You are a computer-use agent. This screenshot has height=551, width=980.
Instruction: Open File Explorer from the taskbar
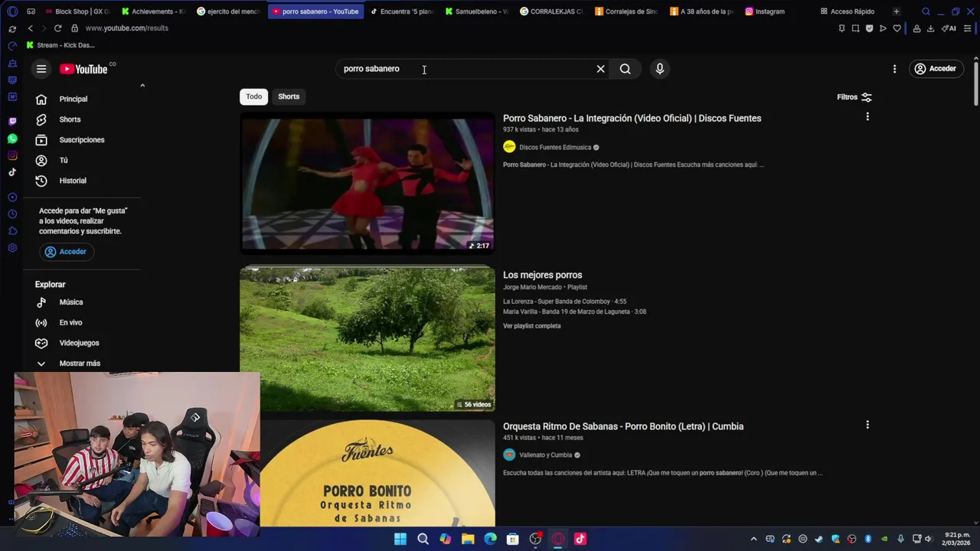coord(468,539)
